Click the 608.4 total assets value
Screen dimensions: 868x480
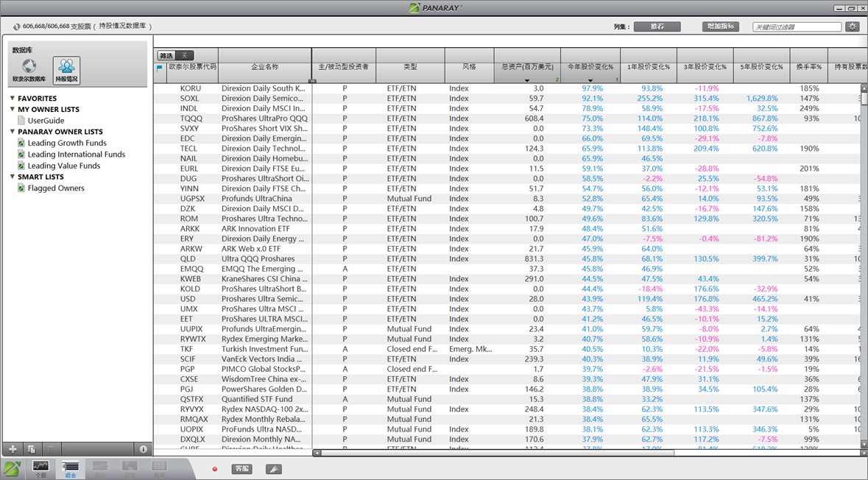tap(534, 119)
